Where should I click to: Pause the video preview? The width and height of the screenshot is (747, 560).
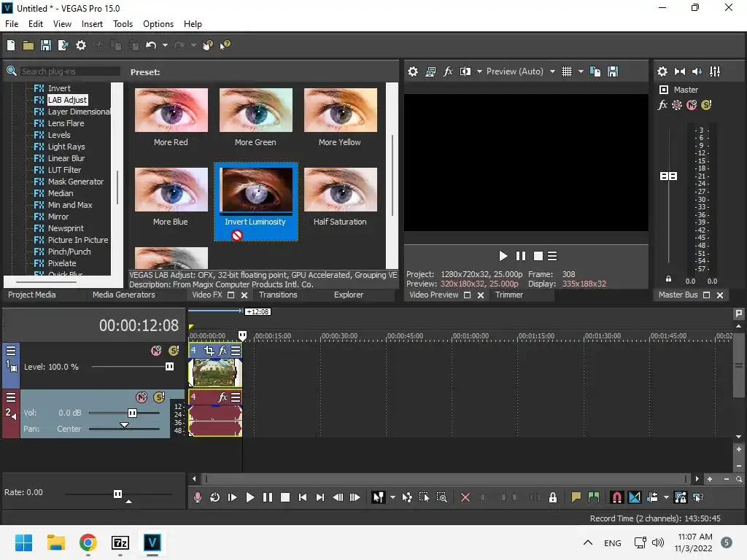(521, 256)
